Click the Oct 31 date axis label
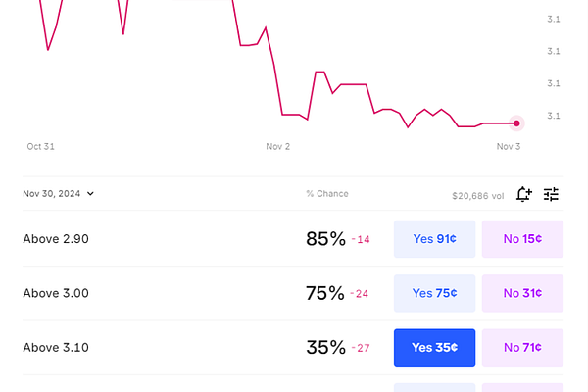 click(40, 146)
